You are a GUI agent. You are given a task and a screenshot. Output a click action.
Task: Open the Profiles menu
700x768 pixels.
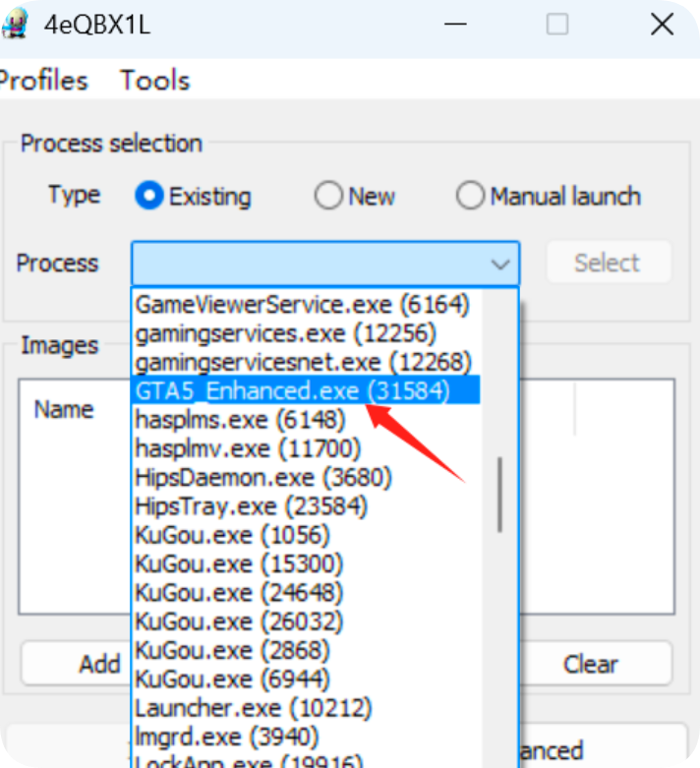pyautogui.click(x=43, y=81)
